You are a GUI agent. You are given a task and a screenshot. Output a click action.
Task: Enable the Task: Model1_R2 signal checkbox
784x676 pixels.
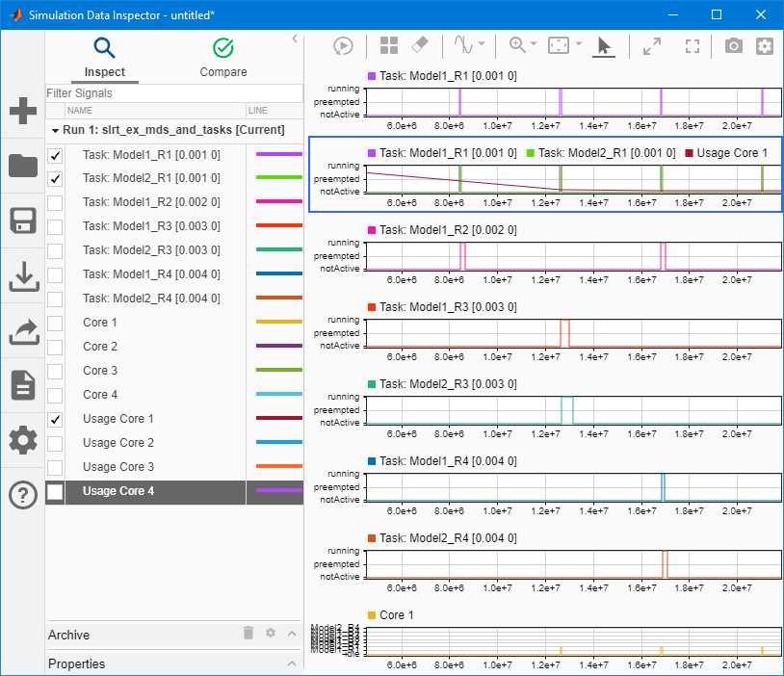point(55,202)
